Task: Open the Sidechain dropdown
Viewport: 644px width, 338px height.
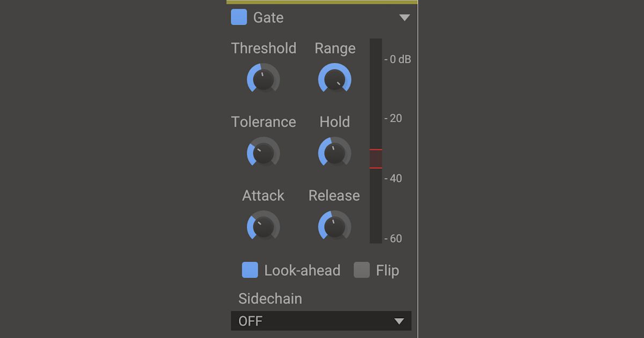Action: tap(320, 321)
